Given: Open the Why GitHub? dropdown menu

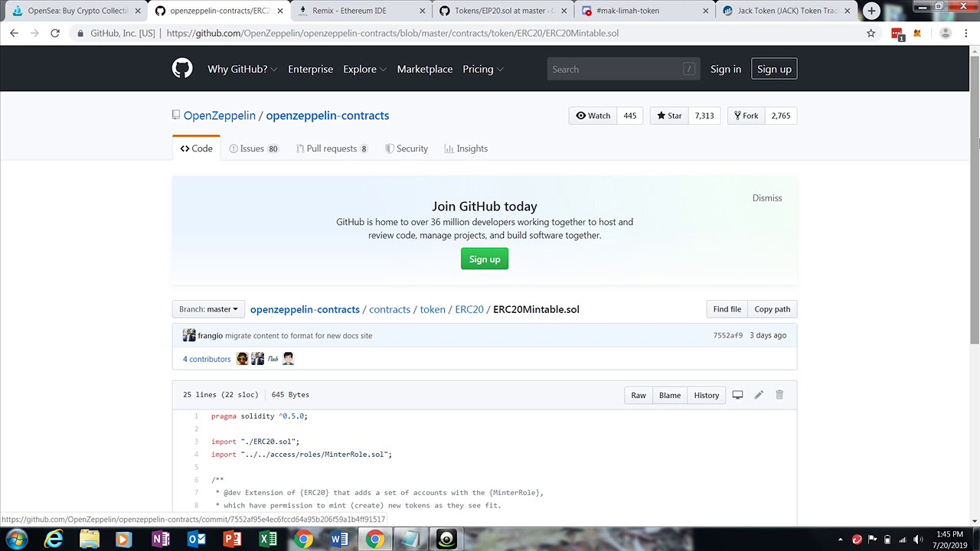Looking at the screenshot, I should tap(242, 69).
